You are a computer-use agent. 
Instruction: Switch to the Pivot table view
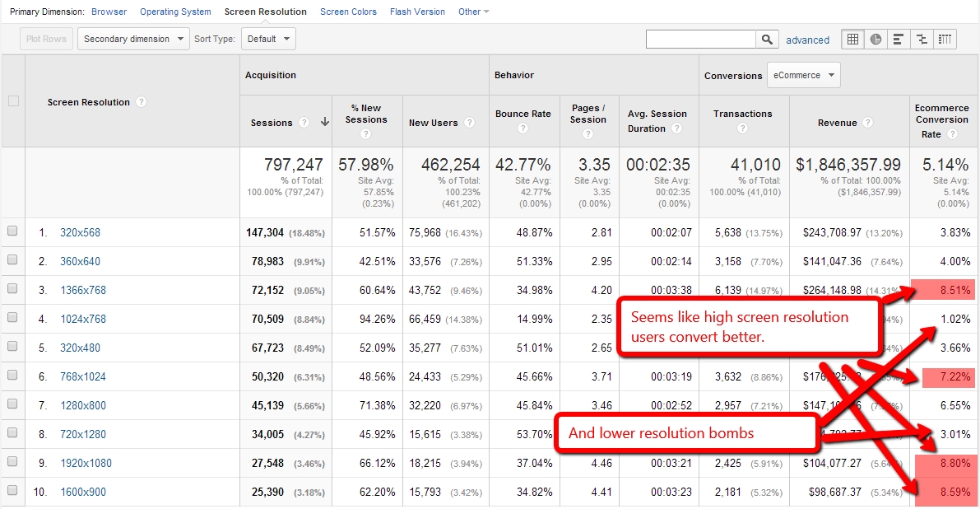(x=944, y=39)
